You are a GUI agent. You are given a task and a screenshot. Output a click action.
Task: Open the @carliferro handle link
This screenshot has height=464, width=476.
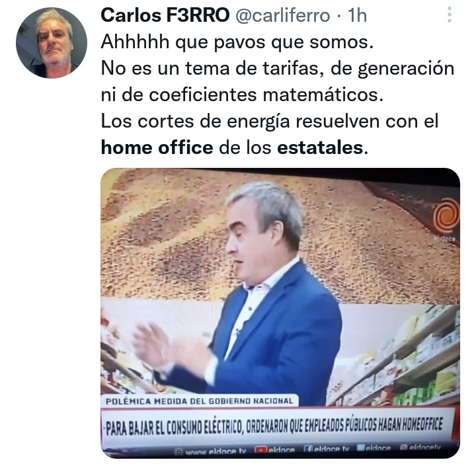click(283, 15)
